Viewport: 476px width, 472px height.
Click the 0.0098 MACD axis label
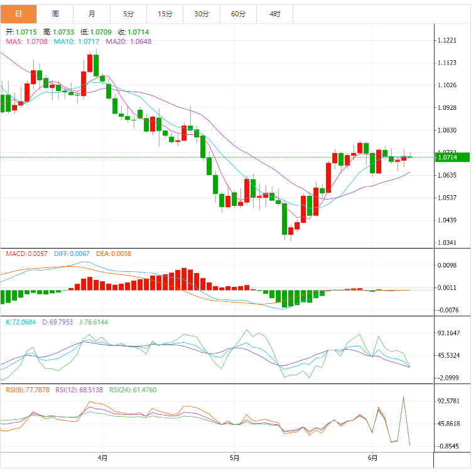pos(447,265)
